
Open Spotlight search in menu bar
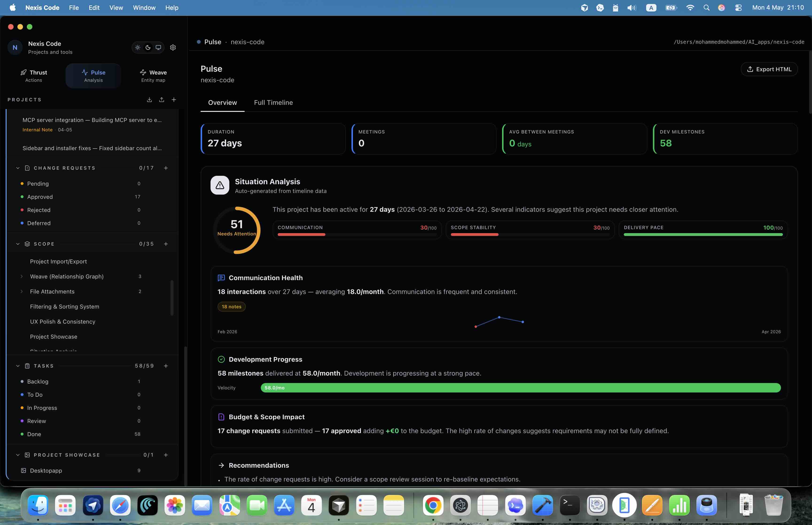706,8
